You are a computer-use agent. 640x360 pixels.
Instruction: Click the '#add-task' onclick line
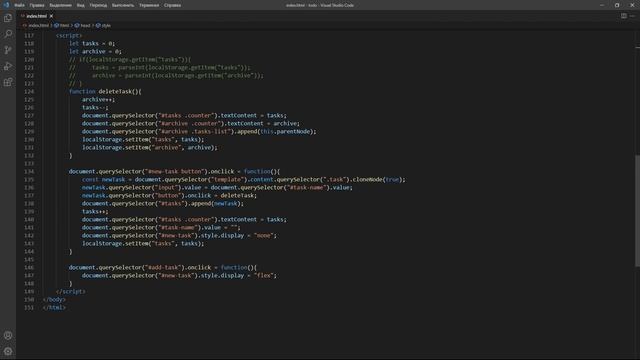(x=163, y=268)
